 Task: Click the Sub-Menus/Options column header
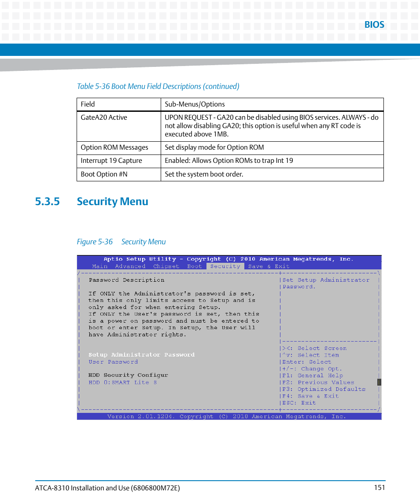click(x=272, y=104)
